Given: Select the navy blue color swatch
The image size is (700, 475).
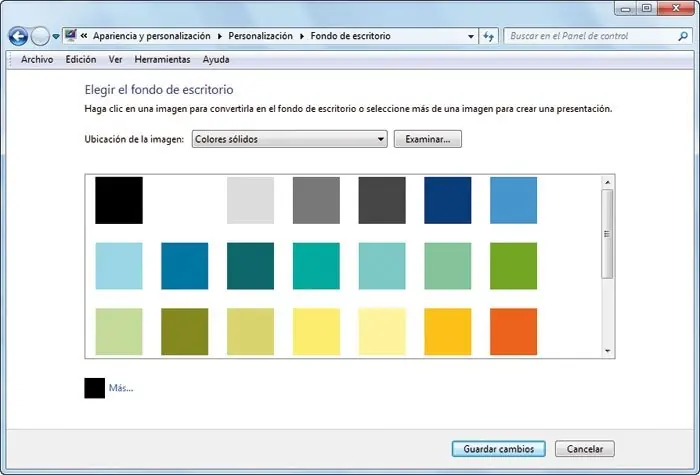Looking at the screenshot, I should click(x=448, y=200).
